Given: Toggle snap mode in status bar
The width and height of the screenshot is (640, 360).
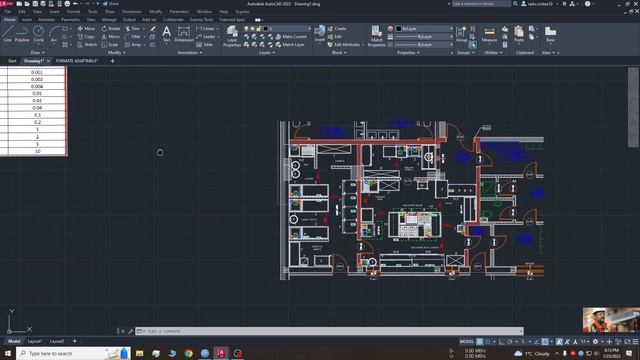Looking at the screenshot, I should point(488,342).
